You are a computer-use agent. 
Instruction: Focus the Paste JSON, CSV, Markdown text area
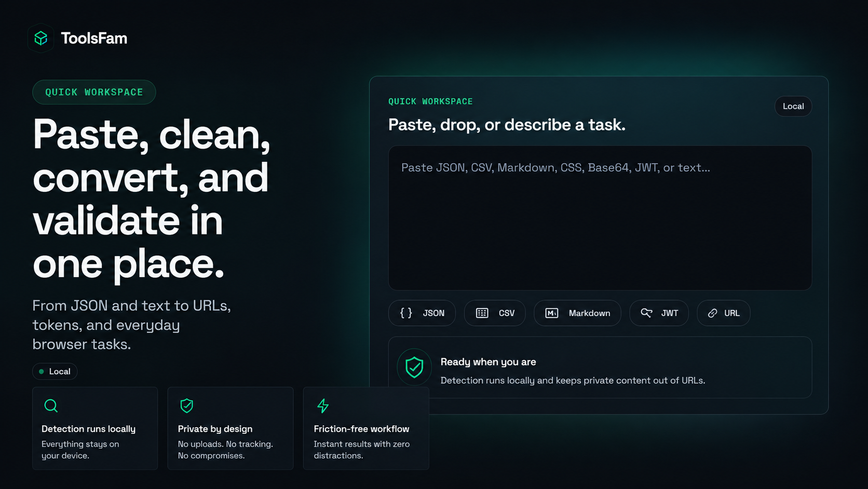pos(600,218)
